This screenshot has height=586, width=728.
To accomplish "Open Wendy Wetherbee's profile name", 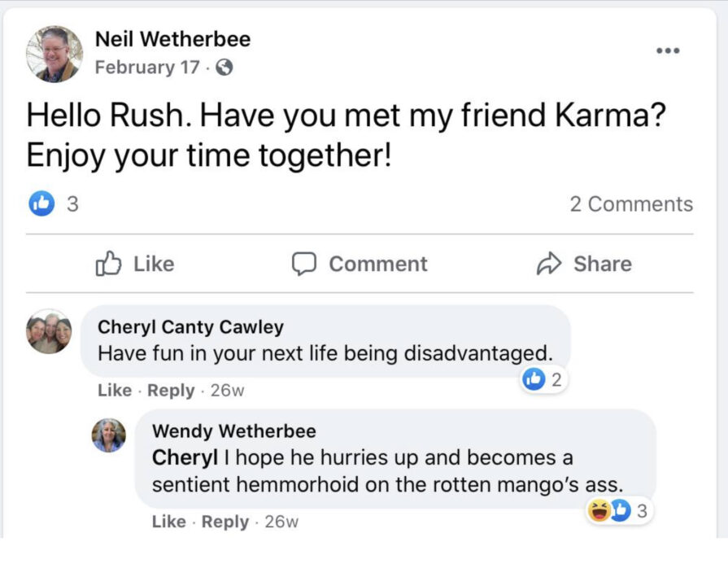I will [x=234, y=431].
